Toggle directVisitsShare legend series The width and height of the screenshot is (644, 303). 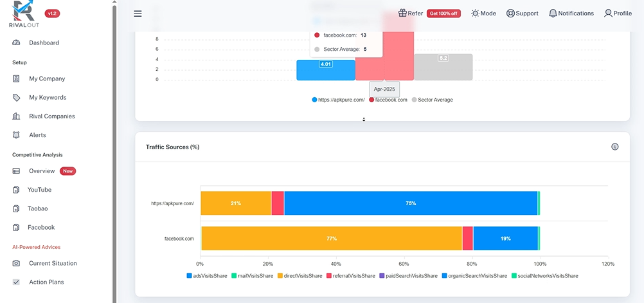(300, 276)
